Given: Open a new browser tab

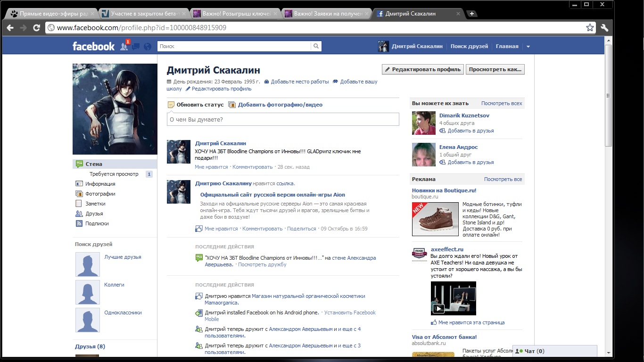Looking at the screenshot, I should 472,14.
